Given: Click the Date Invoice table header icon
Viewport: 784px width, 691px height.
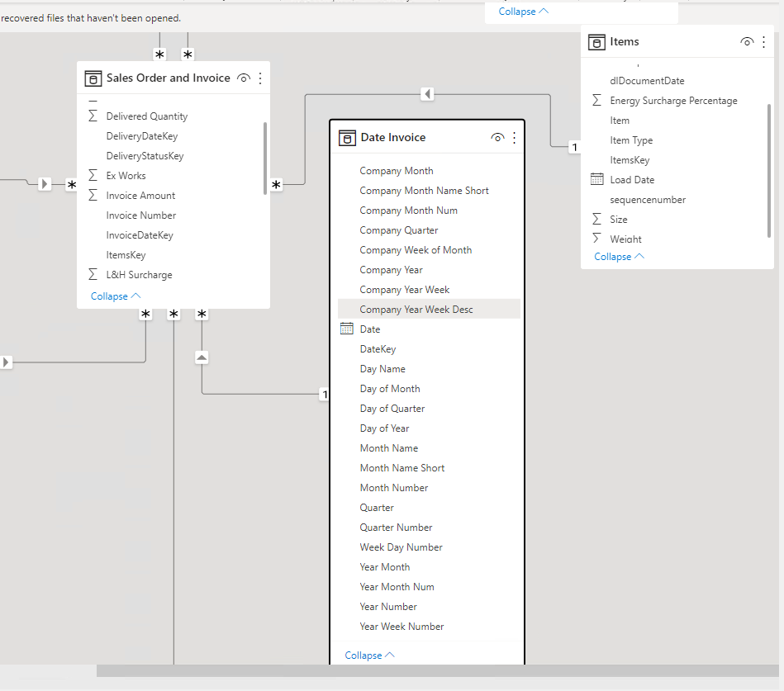Looking at the screenshot, I should click(x=347, y=138).
